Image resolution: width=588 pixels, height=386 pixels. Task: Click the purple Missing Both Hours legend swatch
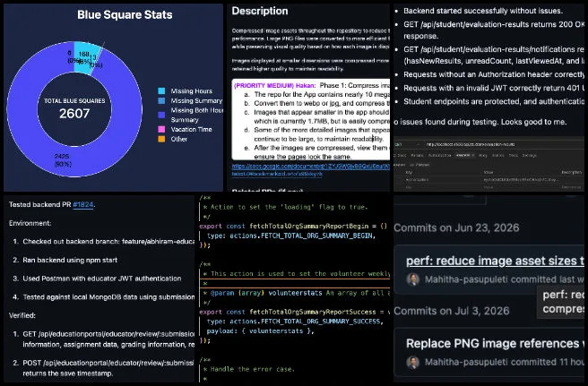pos(161,115)
